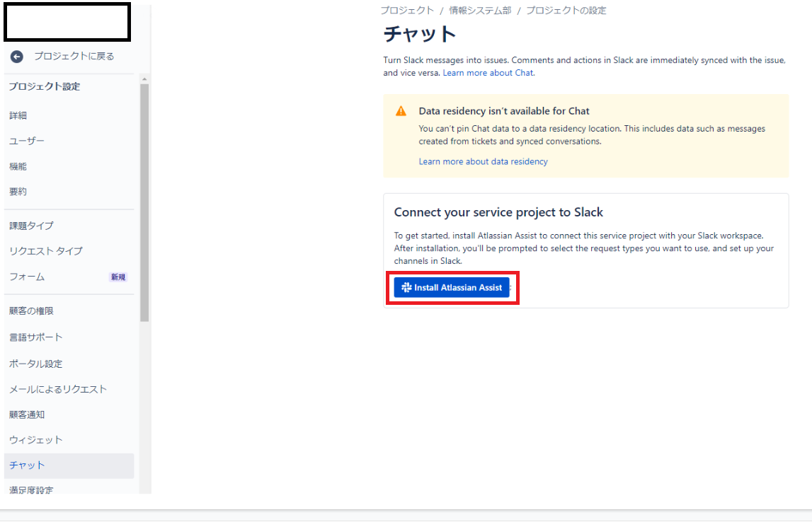The width and height of the screenshot is (812, 522).
Task: Click 'Connect your service project to Slack' heading
Action: (498, 212)
